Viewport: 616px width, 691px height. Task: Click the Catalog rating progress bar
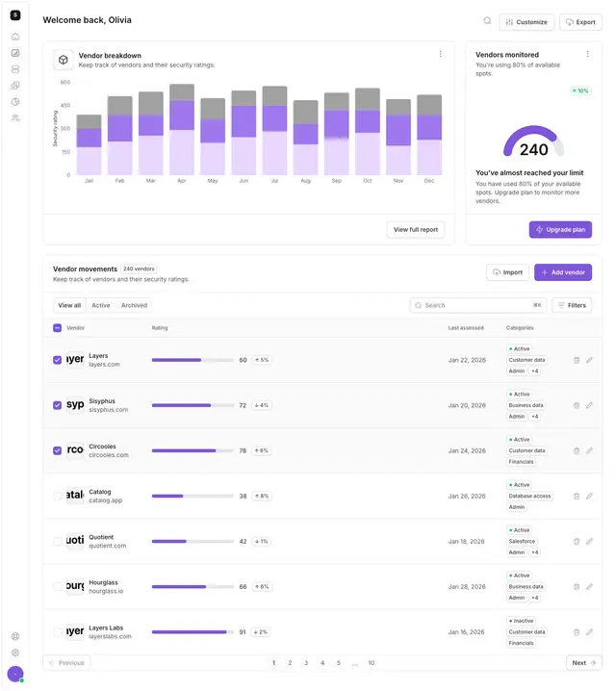[192, 497]
